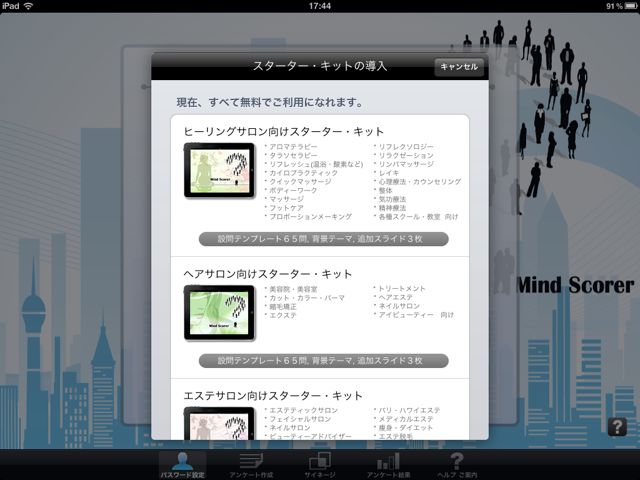Tap the ヘアサロン starter kit iPad thumbnail

point(220,313)
